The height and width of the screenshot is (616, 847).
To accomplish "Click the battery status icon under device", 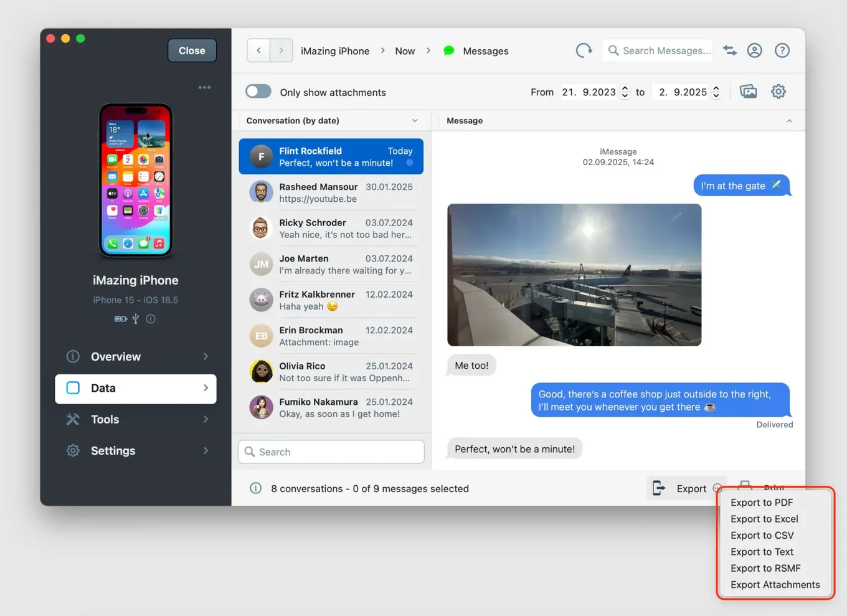I will [x=121, y=319].
